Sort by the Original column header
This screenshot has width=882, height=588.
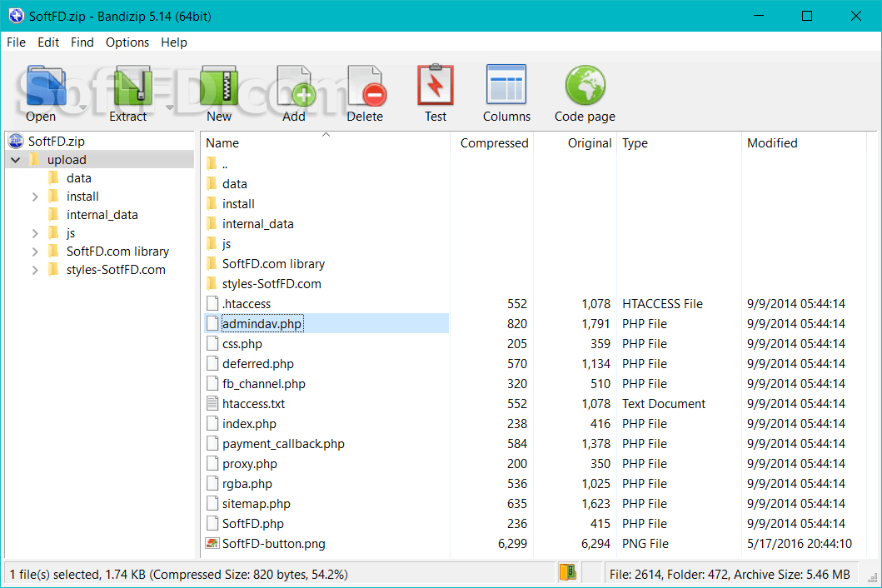tap(589, 143)
